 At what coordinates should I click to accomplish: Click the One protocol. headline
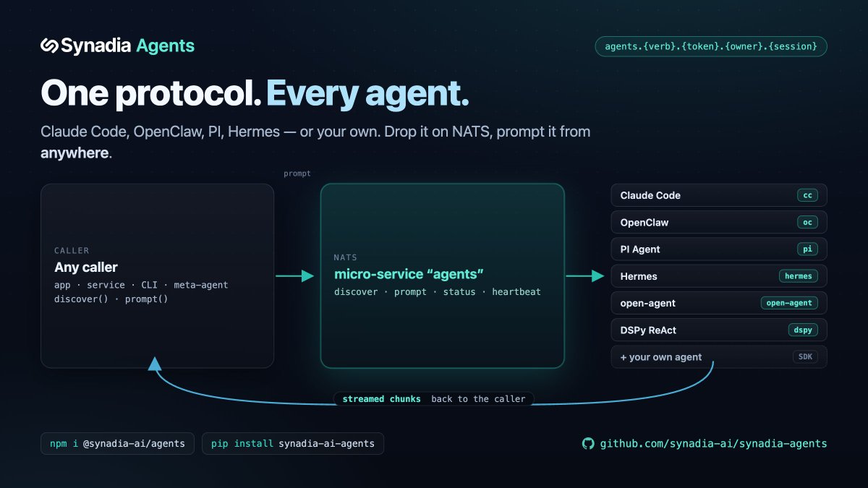pyautogui.click(x=150, y=94)
